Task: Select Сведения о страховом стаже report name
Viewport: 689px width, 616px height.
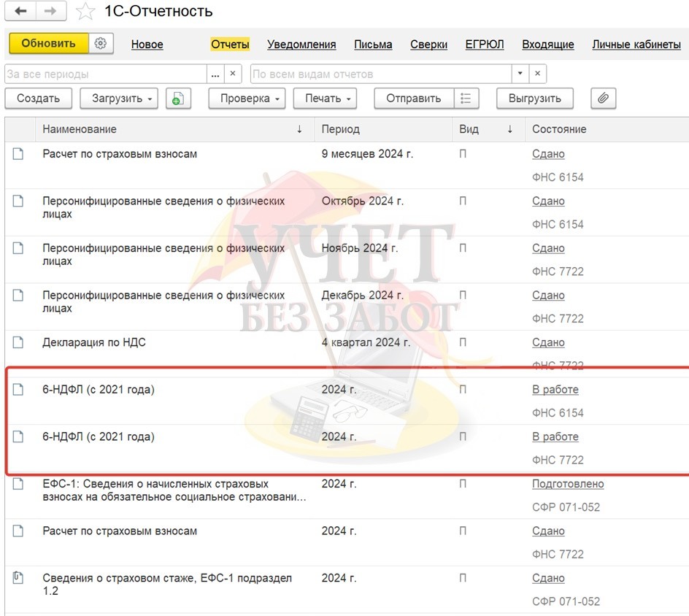Action: point(167,585)
